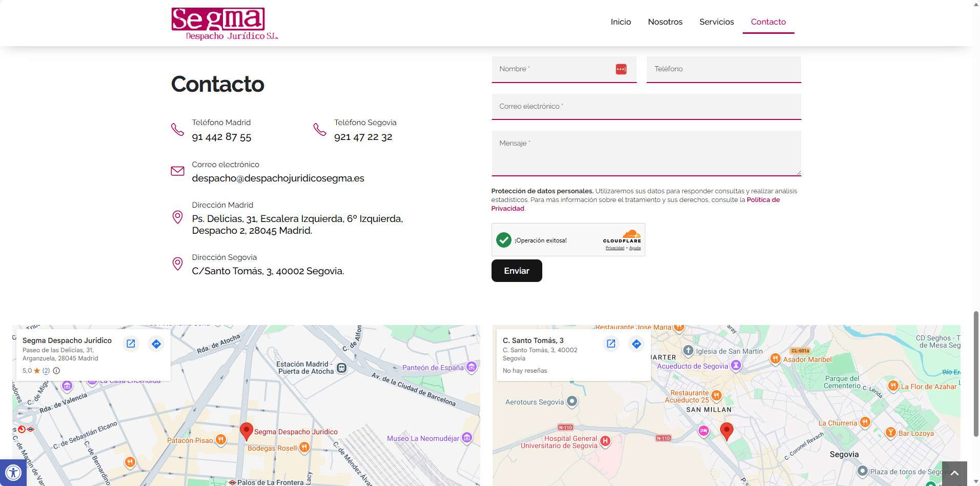Focus the Correo electrónico input field
The width and height of the screenshot is (980, 486).
click(x=646, y=107)
